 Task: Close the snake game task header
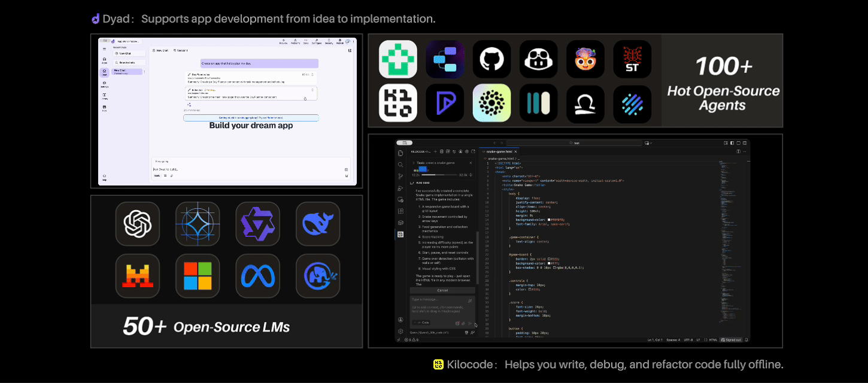471,163
